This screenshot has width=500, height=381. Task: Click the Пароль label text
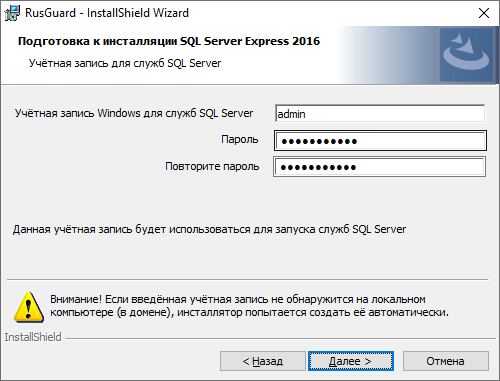click(240, 139)
